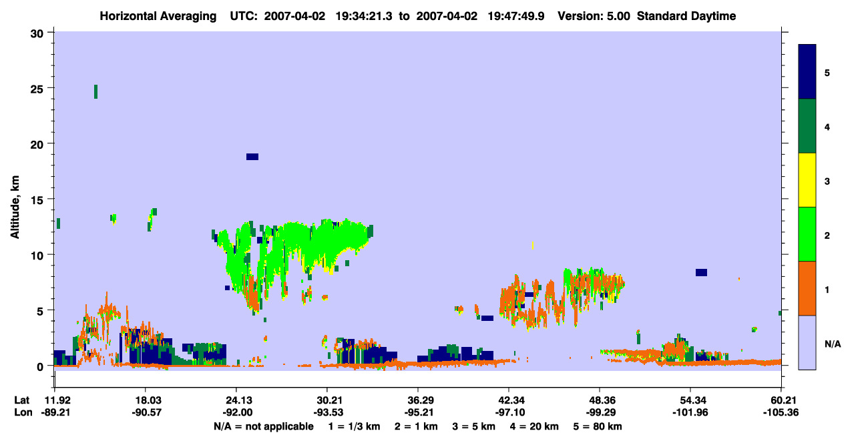Click the latitude value '48.36'

tap(600, 400)
